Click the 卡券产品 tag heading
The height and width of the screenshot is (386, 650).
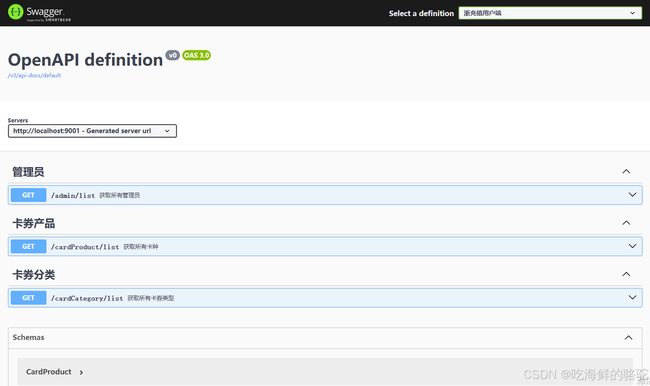point(34,223)
